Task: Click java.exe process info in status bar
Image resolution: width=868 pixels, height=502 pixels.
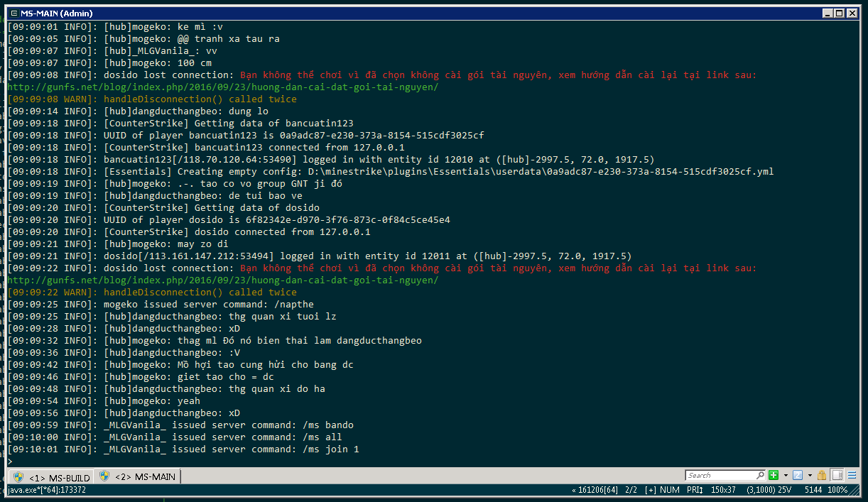Action: [x=47, y=490]
